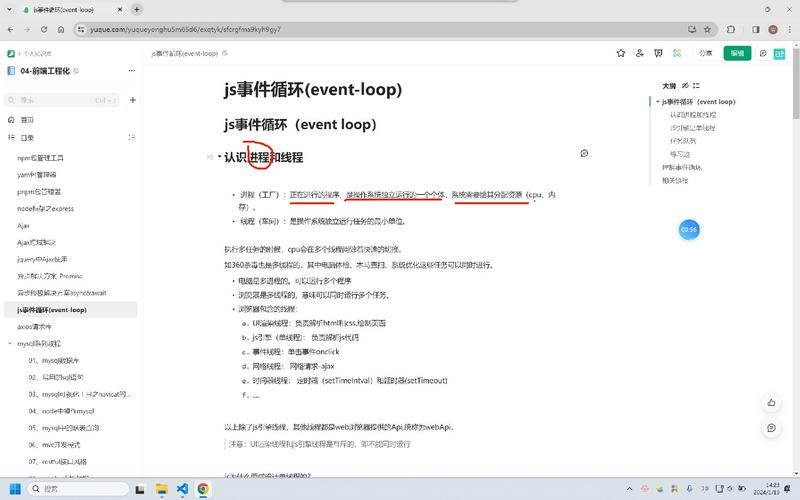Screen dimensions: 800x500
Task: Open the 04-前端工程化 book more options menu
Action: [x=132, y=70]
